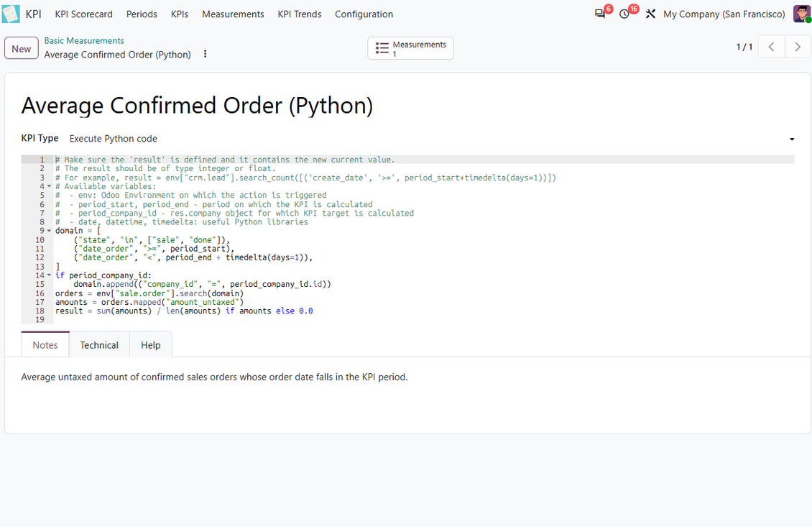This screenshot has height=527, width=812.
Task: Open the developer tools wrench icon
Action: 650,14
